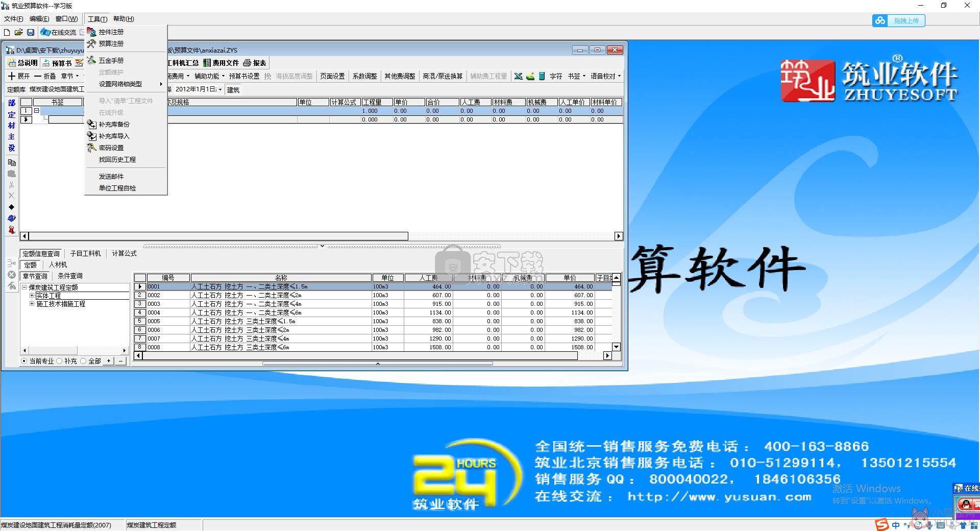Viewport: 980px width, 531px height.
Task: Click the gray circle X icon, lower panel
Action: click(12, 275)
